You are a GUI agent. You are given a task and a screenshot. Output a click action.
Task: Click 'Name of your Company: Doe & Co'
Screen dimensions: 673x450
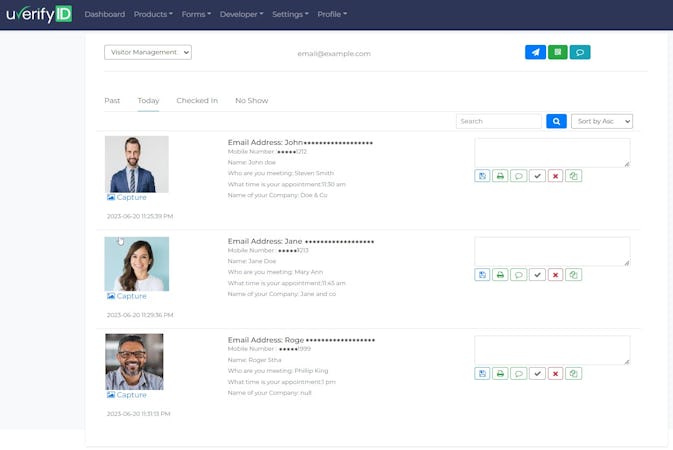click(277, 195)
